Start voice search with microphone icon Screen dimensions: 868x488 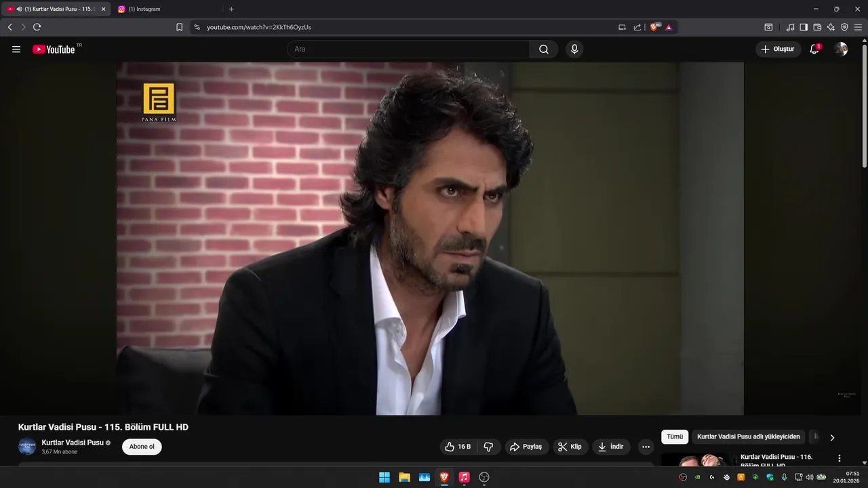[x=574, y=49]
